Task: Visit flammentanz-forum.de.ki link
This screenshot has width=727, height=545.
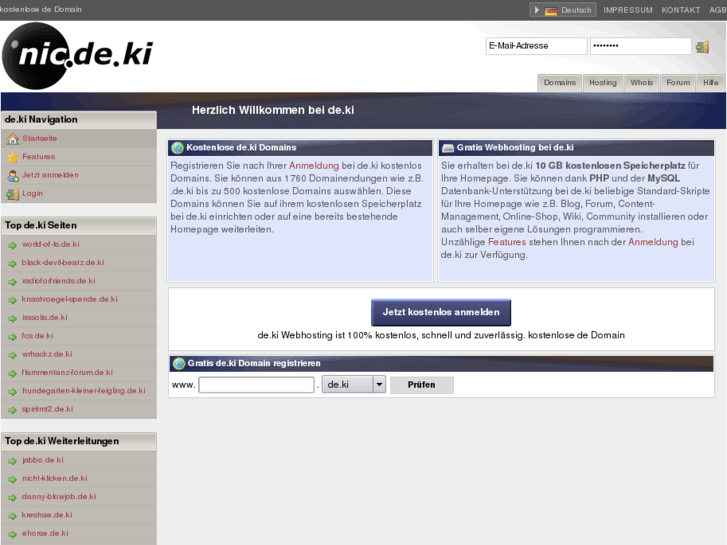Action: click(x=67, y=372)
